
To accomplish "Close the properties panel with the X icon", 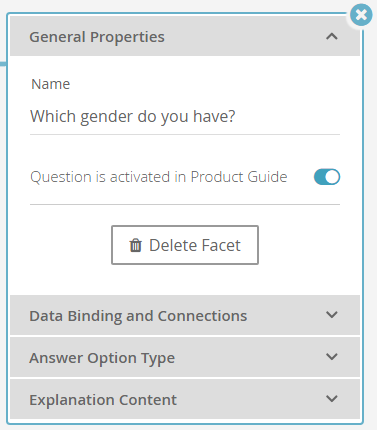I will [x=361, y=15].
